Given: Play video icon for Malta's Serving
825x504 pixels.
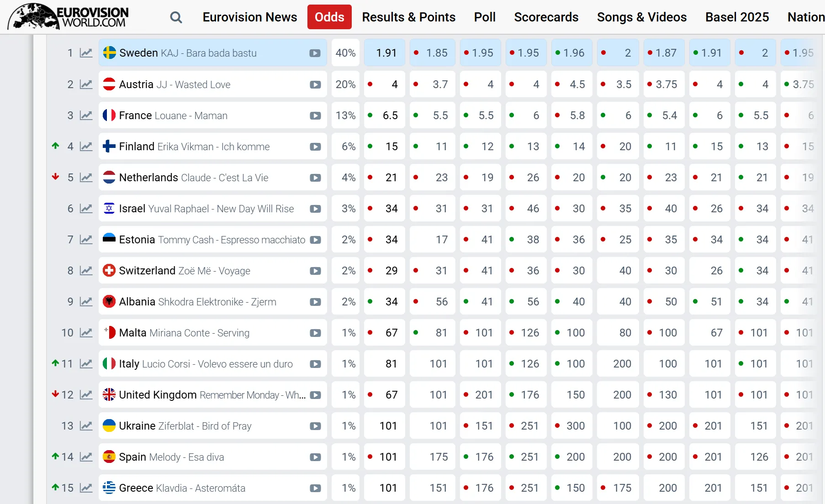Looking at the screenshot, I should 315,333.
